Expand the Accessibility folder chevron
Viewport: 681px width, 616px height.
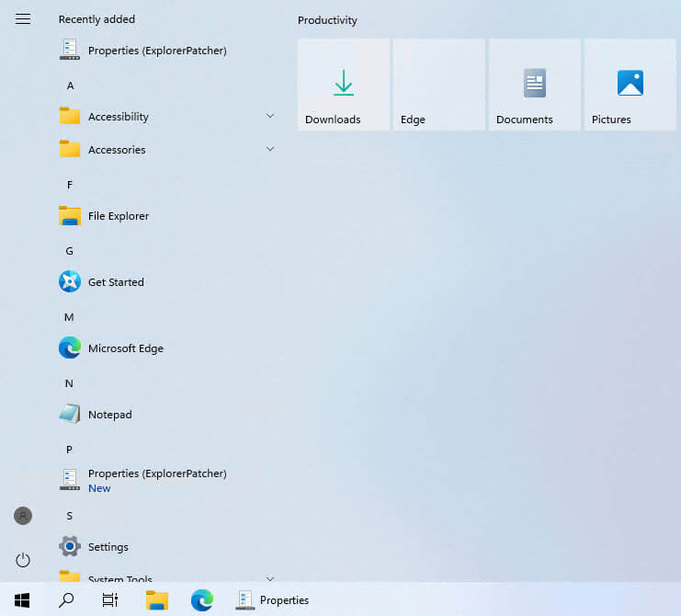(x=269, y=116)
